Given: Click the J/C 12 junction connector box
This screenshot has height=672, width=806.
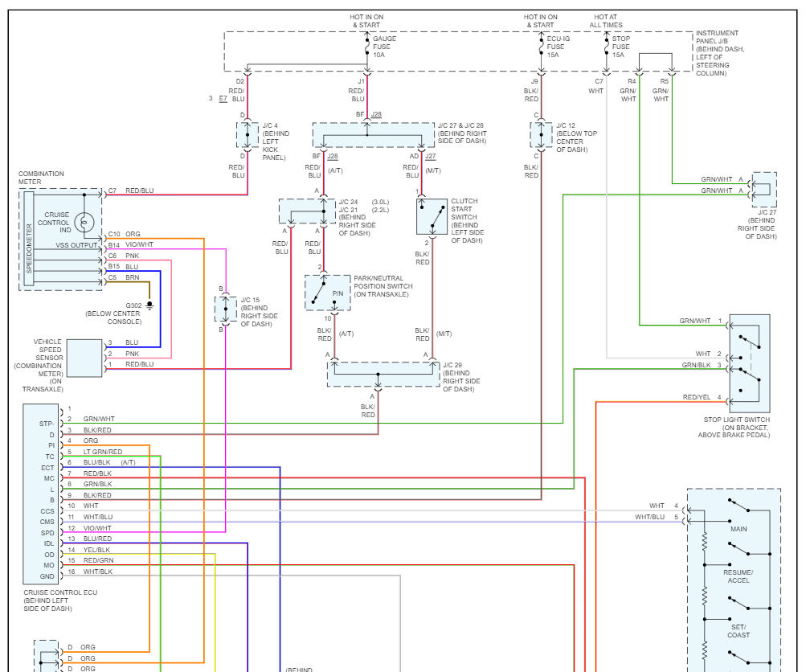Looking at the screenshot, I should (542, 135).
